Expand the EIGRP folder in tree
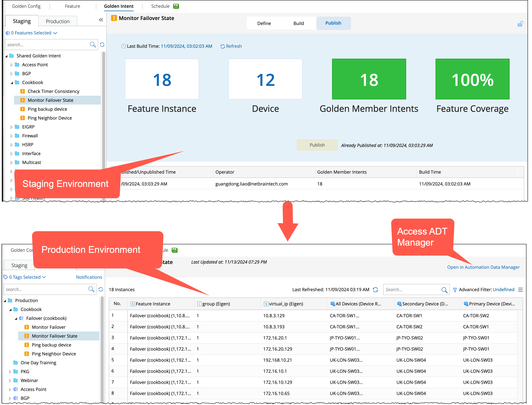532x405 pixels. tap(12, 127)
